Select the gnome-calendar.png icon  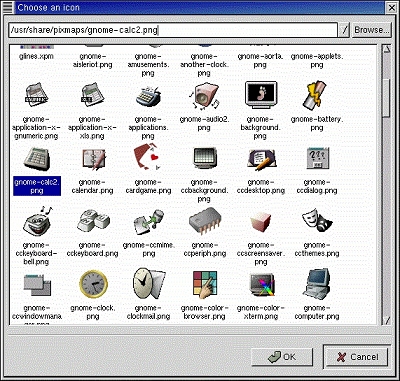pyautogui.click(x=94, y=160)
